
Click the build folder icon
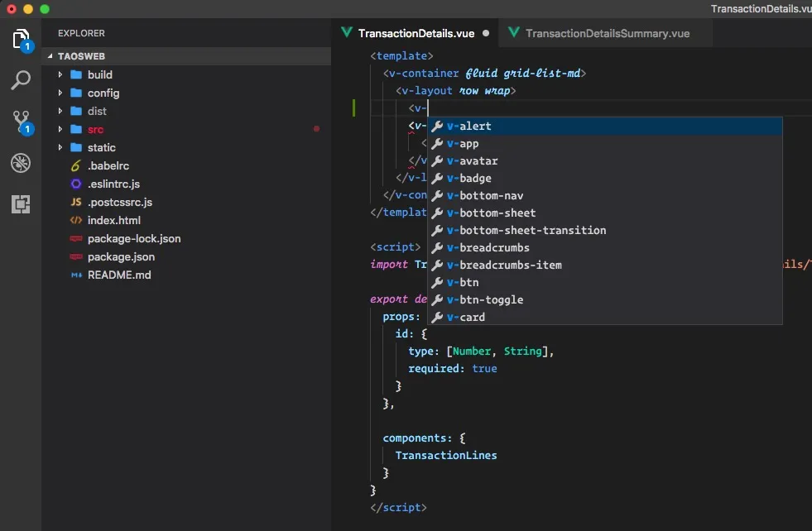[x=76, y=74]
